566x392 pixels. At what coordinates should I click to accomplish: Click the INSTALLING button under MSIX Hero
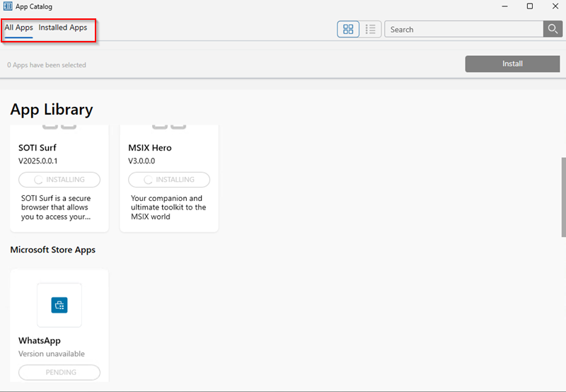[169, 180]
